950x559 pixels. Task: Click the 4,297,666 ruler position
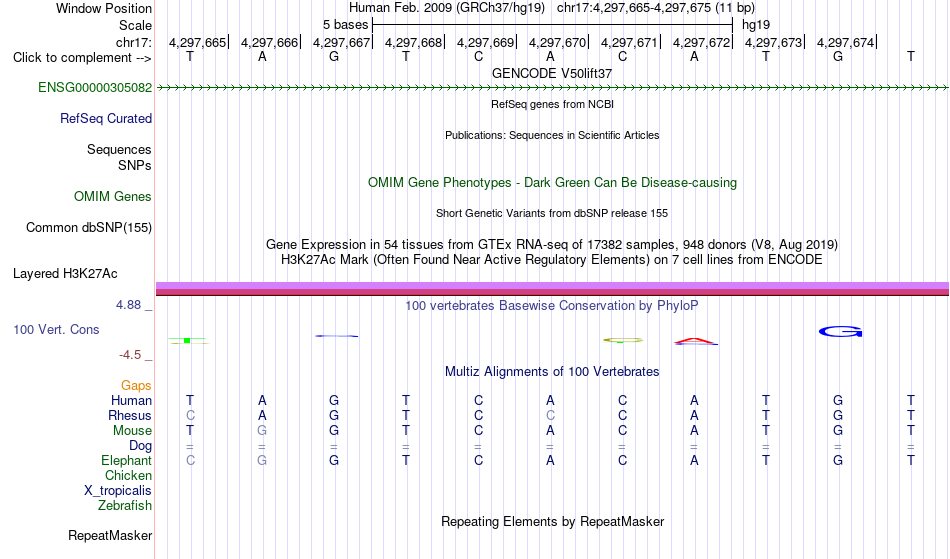point(269,42)
